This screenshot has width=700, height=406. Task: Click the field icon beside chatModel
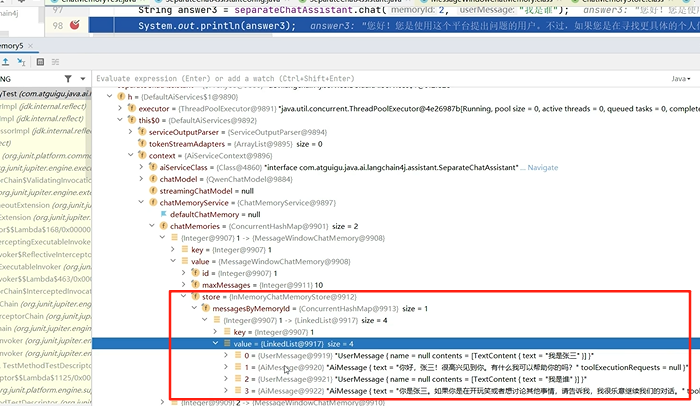pyautogui.click(x=153, y=179)
